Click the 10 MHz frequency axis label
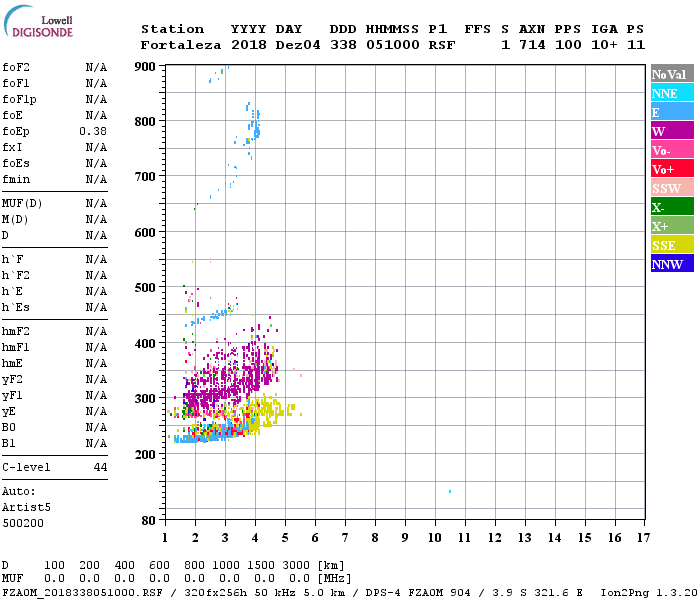 click(435, 538)
